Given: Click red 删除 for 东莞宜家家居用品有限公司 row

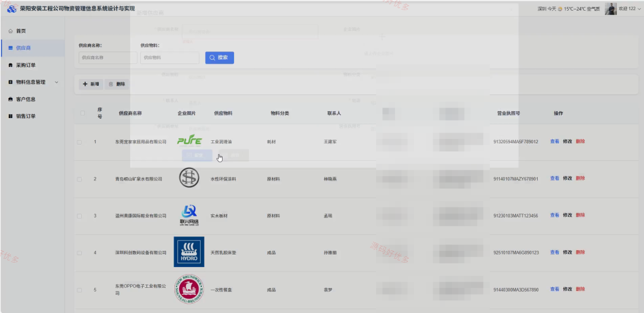Looking at the screenshot, I should pos(580,141).
